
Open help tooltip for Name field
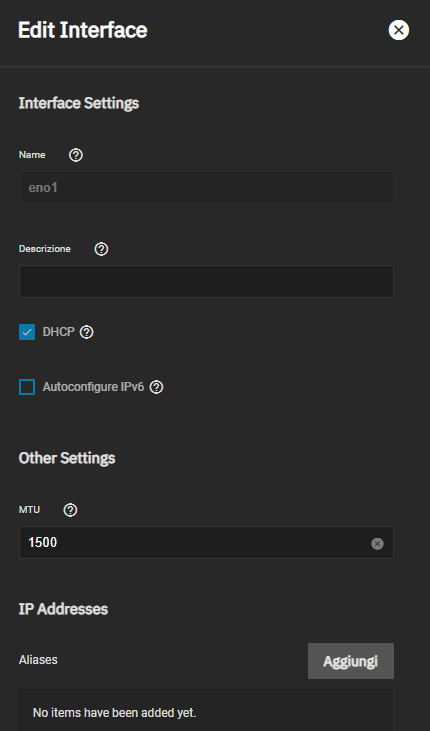tap(76, 155)
